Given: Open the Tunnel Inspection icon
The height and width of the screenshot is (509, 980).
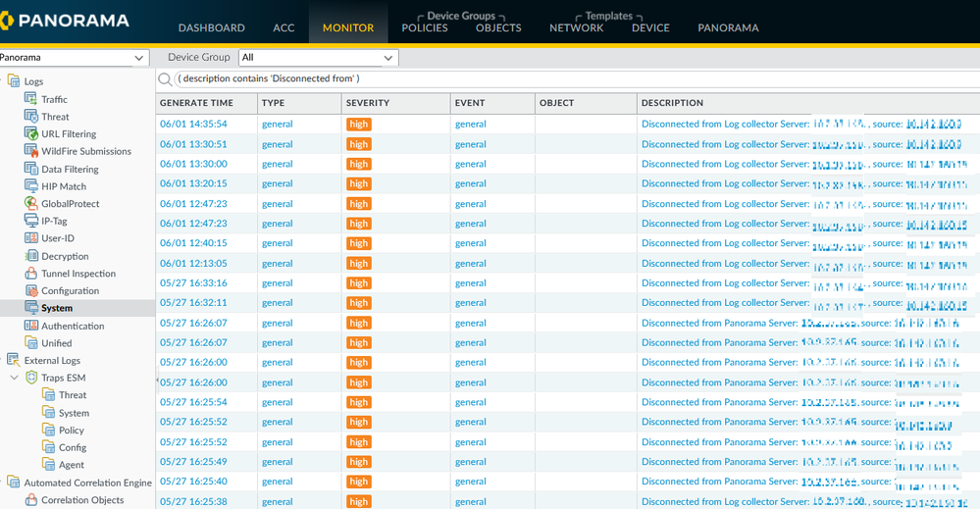Looking at the screenshot, I should pos(31,274).
